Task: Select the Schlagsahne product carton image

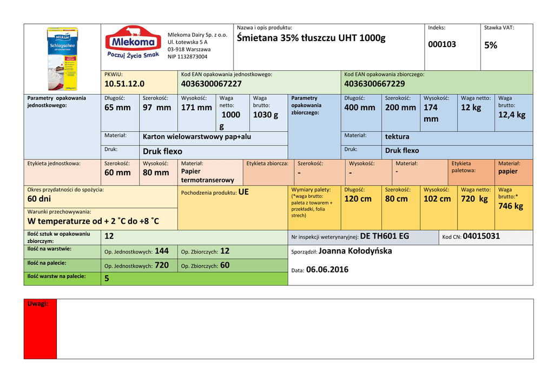Action: tap(62, 59)
